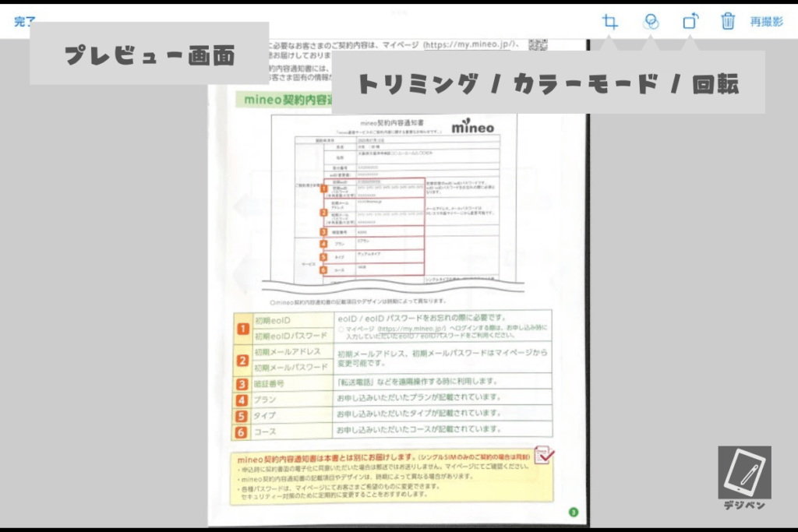Delete the scan using the trash icon

(x=728, y=22)
